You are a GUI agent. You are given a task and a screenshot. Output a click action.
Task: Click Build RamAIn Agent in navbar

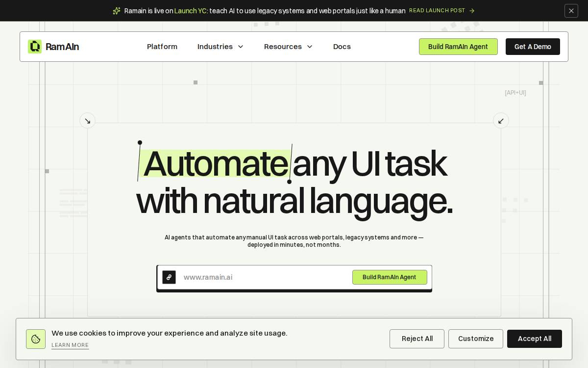pos(458,47)
